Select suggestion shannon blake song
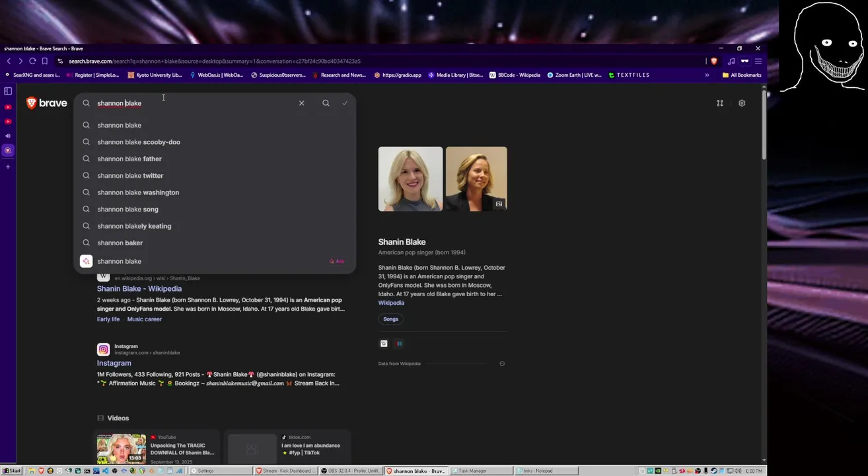Screen dimensions: 868x476 [215, 210]
